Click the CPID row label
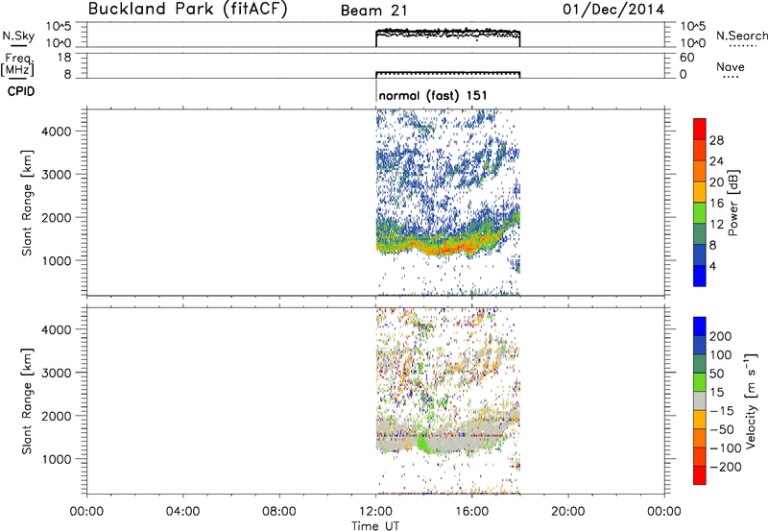The width and height of the screenshot is (768, 532). coord(21,91)
